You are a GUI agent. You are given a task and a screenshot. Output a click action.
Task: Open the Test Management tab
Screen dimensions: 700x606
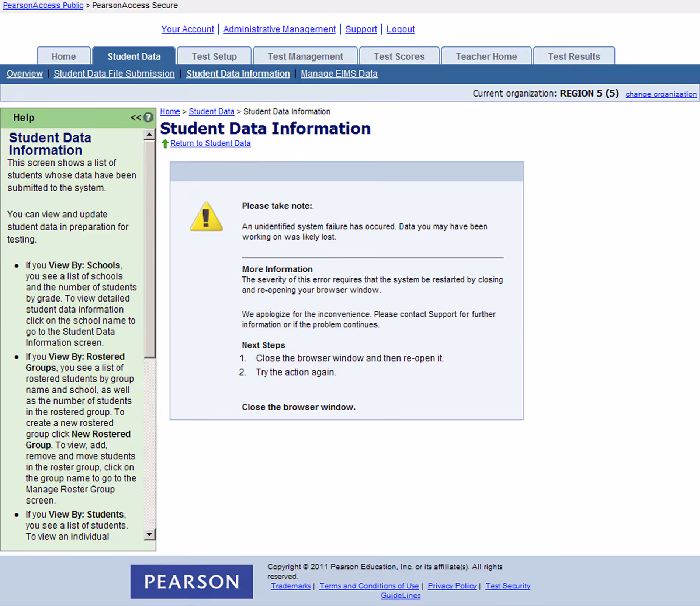(305, 56)
